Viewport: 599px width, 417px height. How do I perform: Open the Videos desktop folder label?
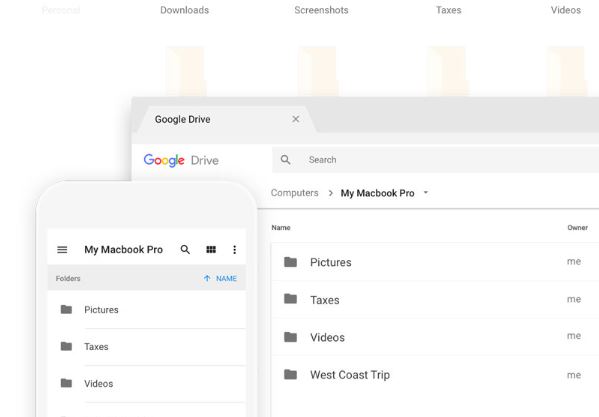566,10
